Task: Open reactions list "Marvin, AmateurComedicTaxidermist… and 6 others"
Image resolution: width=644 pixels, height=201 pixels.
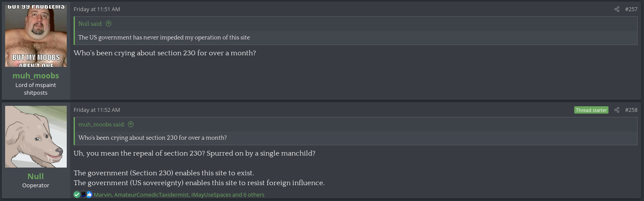Action: coord(179,195)
